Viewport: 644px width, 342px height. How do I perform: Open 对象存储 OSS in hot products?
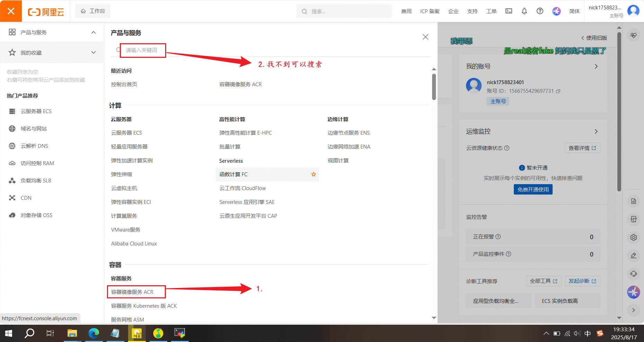36,215
